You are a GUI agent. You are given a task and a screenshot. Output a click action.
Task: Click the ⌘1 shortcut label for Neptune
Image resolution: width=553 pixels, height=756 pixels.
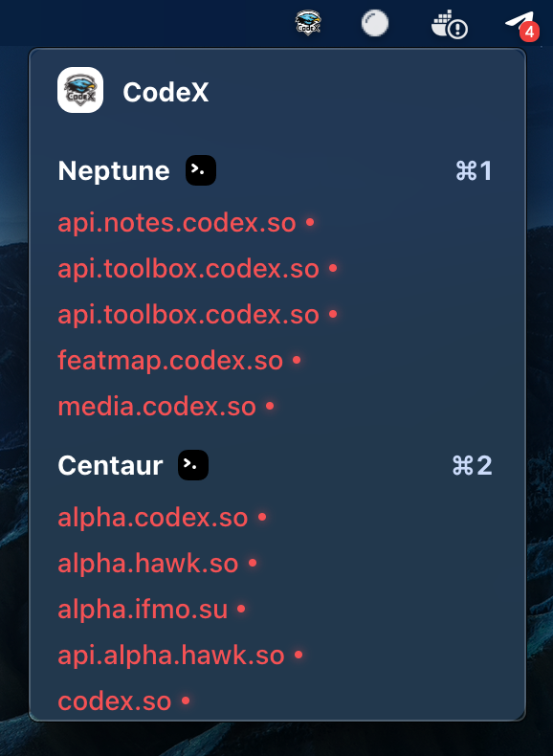click(x=474, y=170)
